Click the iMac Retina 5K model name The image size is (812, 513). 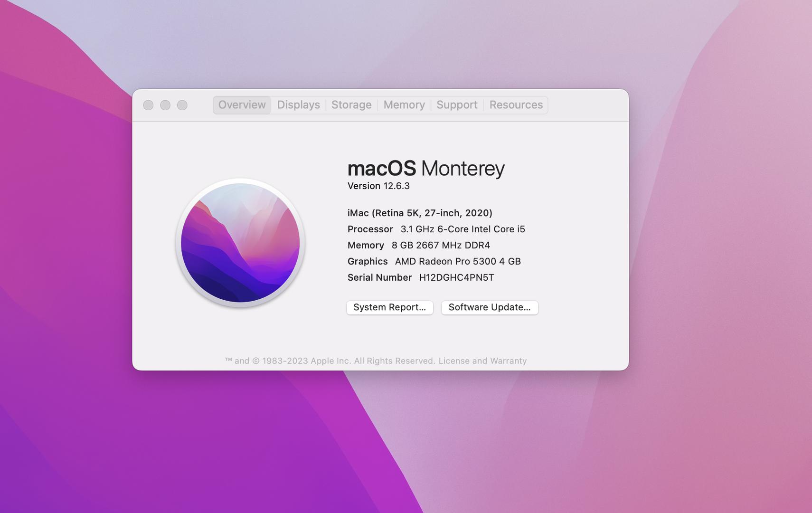tap(420, 213)
